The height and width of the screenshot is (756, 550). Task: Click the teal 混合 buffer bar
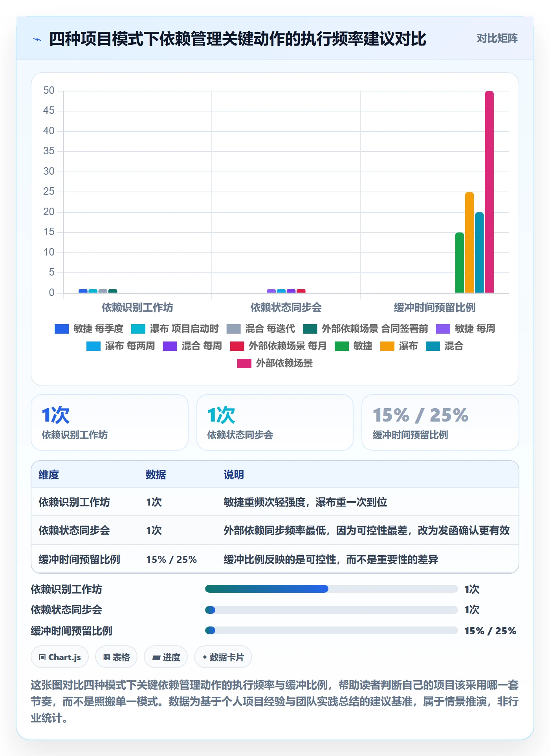(x=479, y=252)
